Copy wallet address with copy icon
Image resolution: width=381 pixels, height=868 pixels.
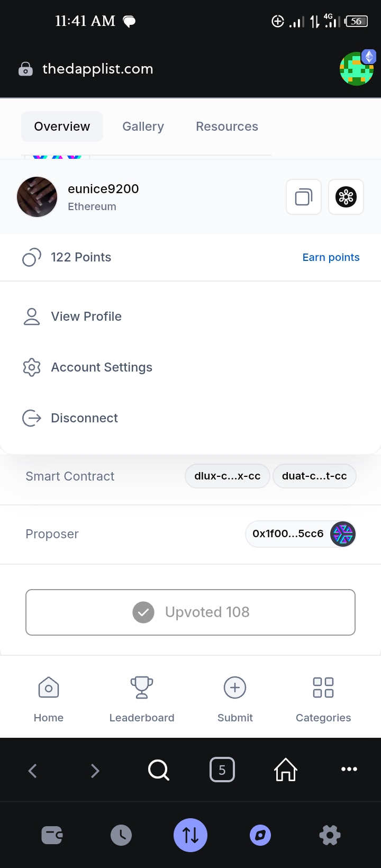click(304, 197)
